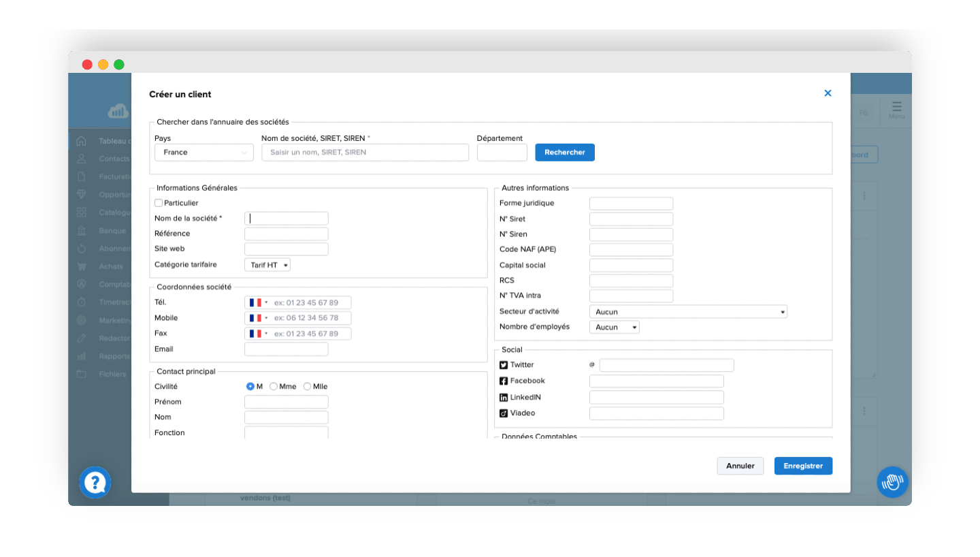Click the Prénom input field
This screenshot has height=557, width=980.
pyautogui.click(x=287, y=402)
